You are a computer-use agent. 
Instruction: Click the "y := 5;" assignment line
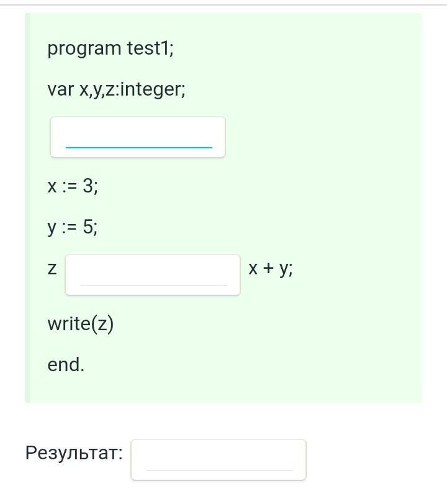(x=73, y=228)
